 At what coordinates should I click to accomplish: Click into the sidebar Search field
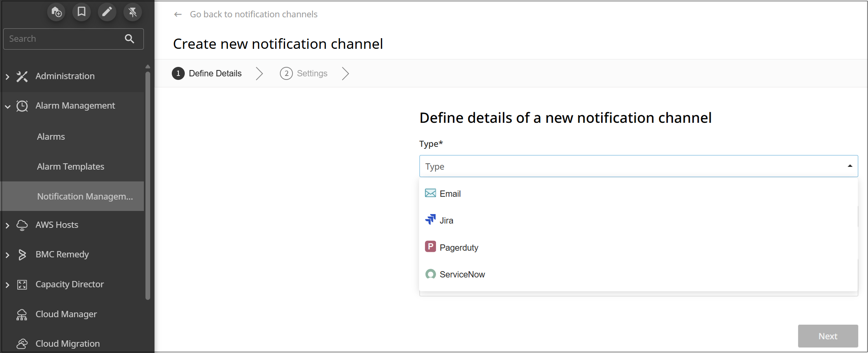[x=63, y=39]
